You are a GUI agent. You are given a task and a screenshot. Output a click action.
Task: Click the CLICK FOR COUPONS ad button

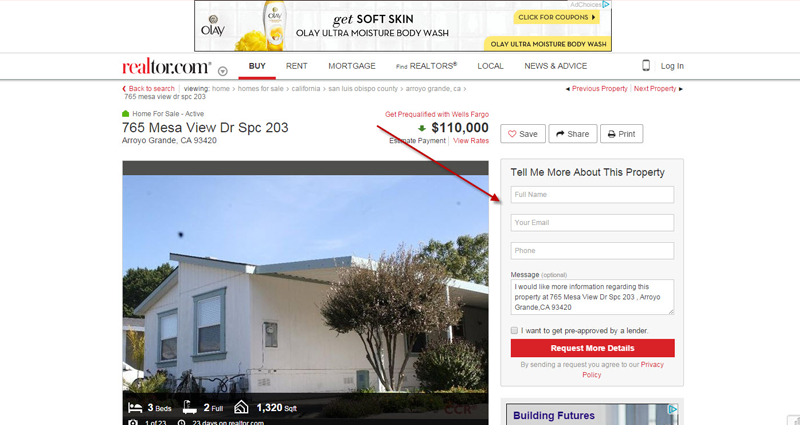coord(556,17)
